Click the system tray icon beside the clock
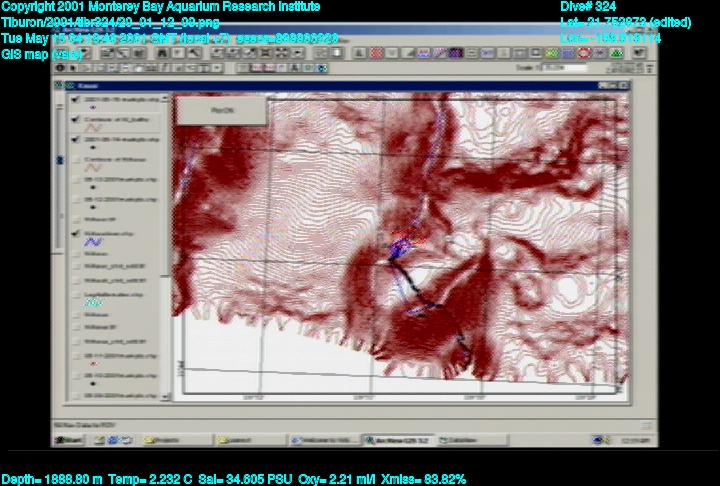 598,440
